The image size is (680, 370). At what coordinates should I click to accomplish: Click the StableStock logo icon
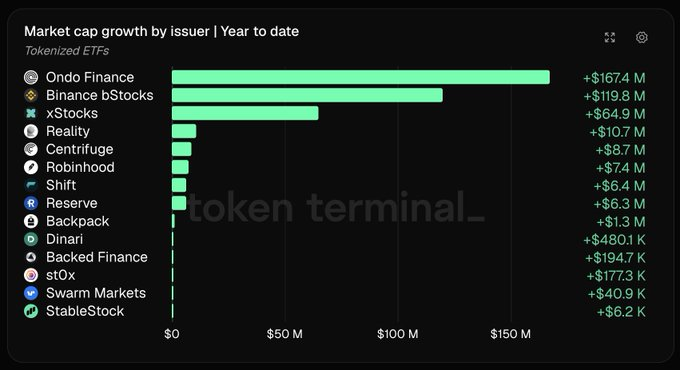point(31,311)
